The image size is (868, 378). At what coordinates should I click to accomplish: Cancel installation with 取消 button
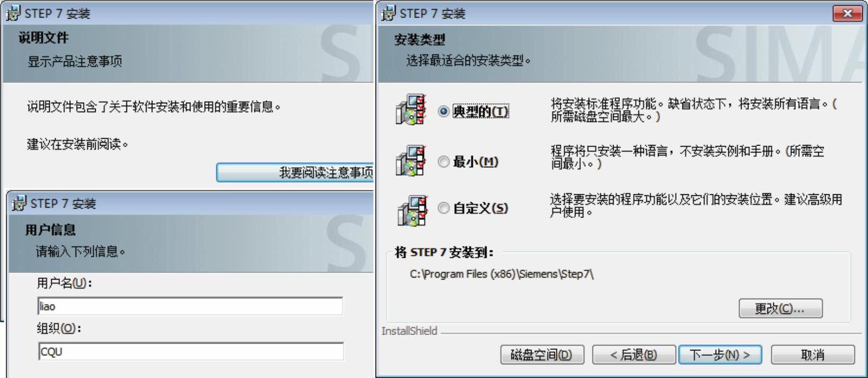[813, 355]
